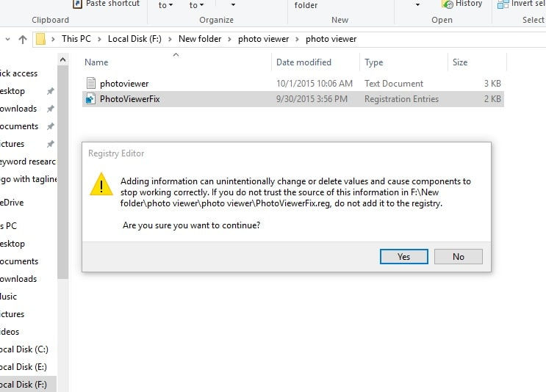Open Quick access in navigation pane

19,73
